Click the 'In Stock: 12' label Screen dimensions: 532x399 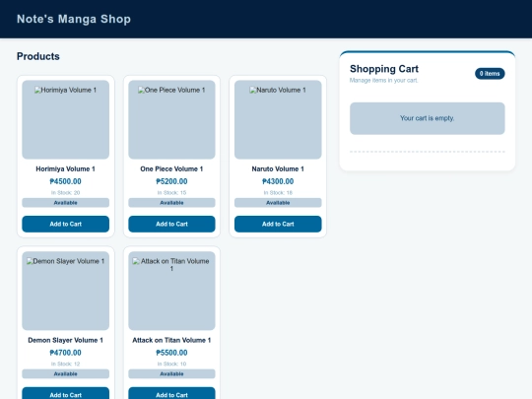tap(65, 365)
